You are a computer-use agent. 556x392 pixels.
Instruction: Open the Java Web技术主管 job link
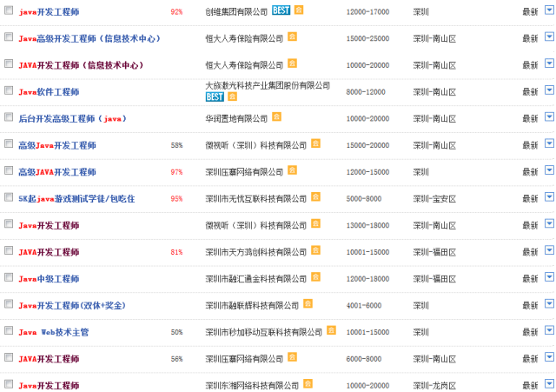click(x=54, y=332)
